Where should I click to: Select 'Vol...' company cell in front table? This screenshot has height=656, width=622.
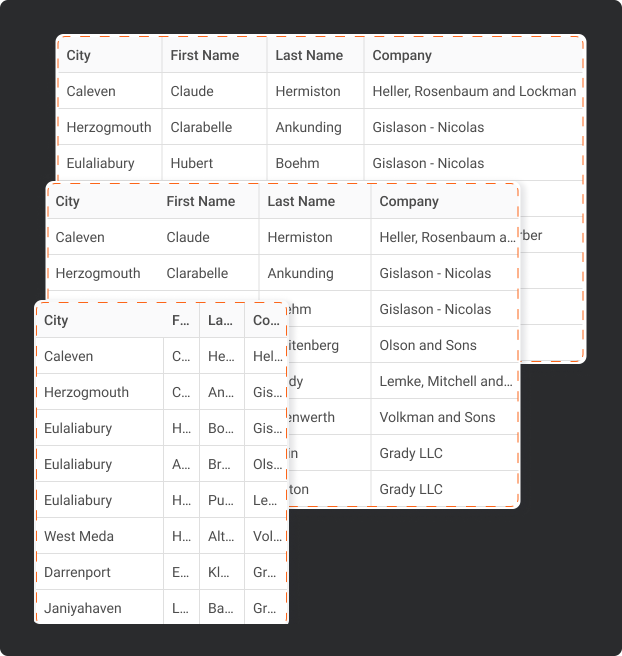tap(268, 536)
